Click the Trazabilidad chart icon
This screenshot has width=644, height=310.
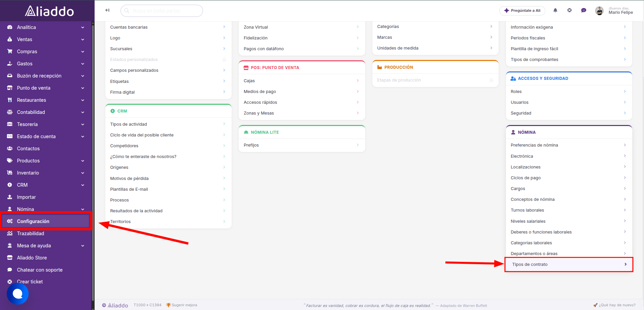[10, 234]
